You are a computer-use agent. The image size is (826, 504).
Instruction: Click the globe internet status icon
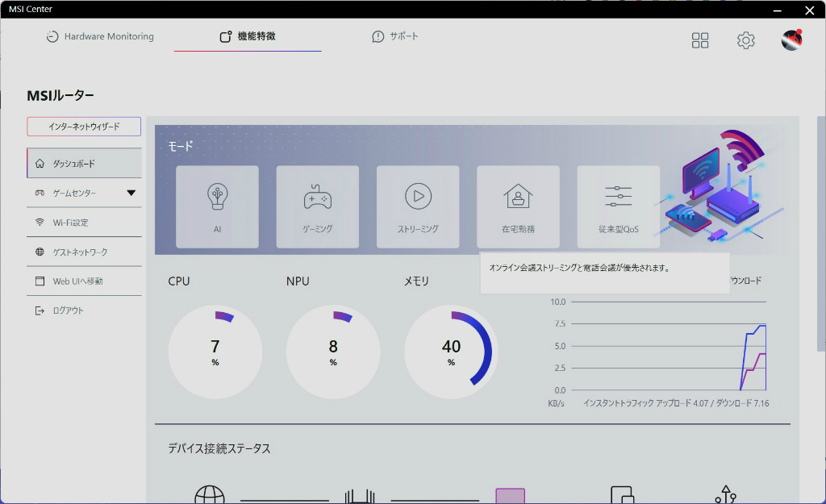[210, 494]
